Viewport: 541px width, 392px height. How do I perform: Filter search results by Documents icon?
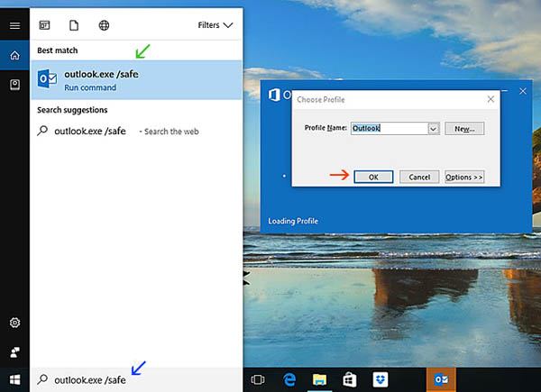75,26
